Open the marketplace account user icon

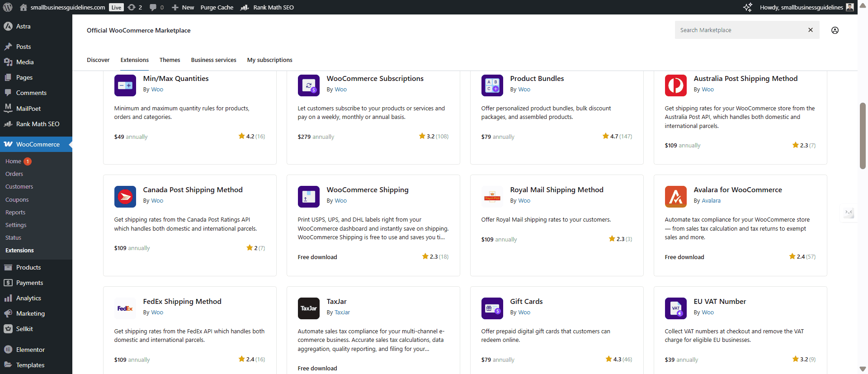[x=835, y=30]
